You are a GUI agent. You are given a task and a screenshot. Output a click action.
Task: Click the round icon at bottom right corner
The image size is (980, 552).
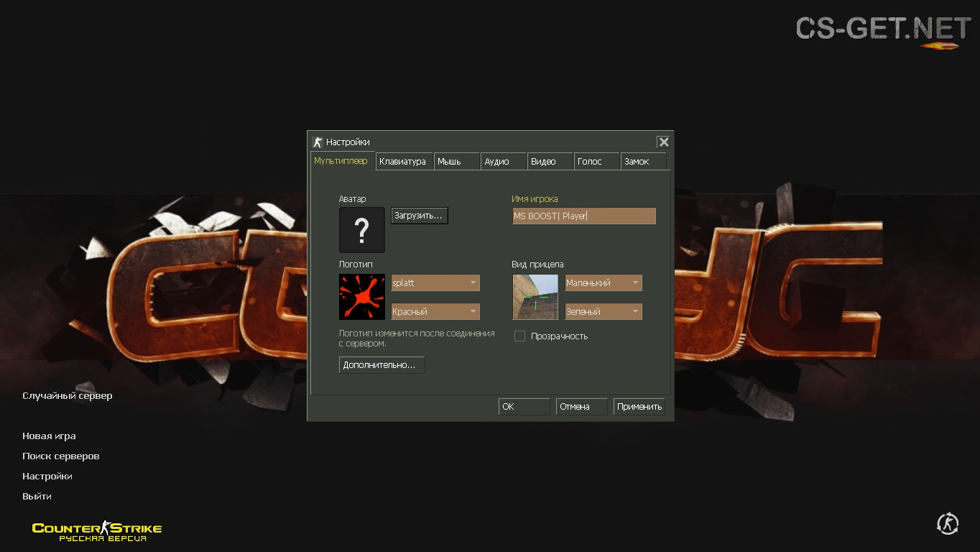pos(948,523)
